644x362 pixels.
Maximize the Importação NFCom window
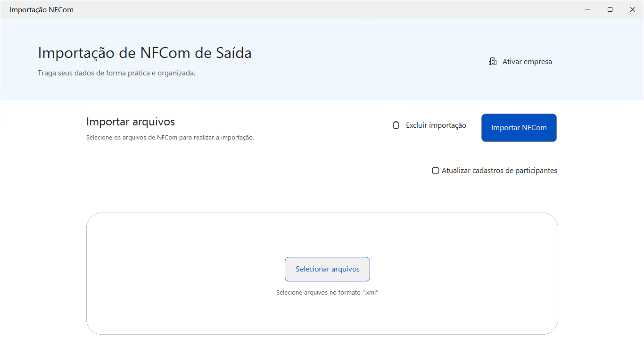[x=610, y=9]
